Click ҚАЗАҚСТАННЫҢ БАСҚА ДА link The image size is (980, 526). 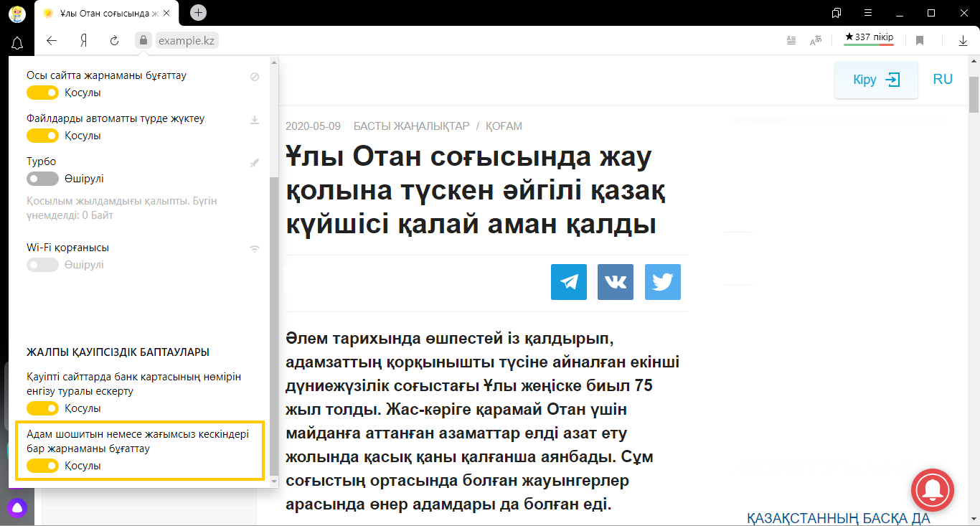click(838, 518)
